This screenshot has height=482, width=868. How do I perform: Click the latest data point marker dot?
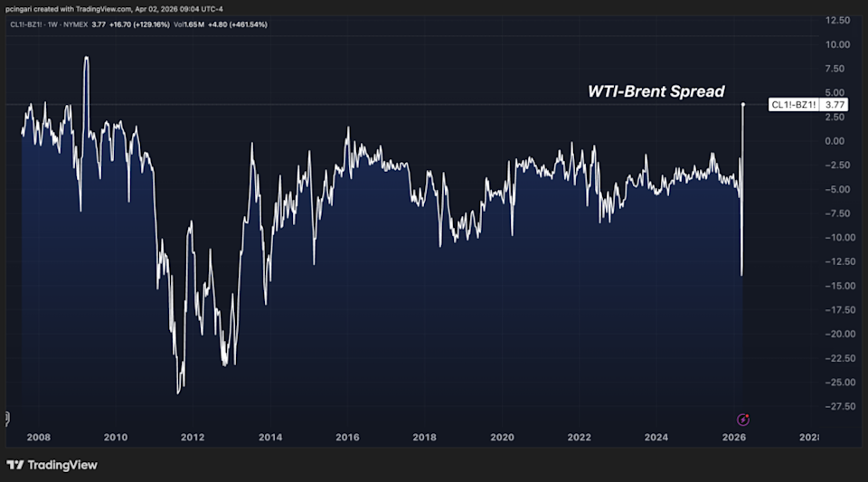pyautogui.click(x=743, y=104)
